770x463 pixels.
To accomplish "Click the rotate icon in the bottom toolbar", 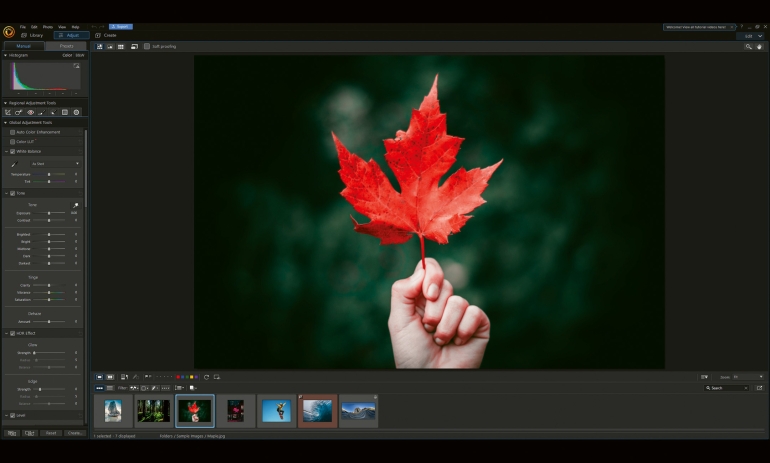I will pyautogui.click(x=206, y=377).
